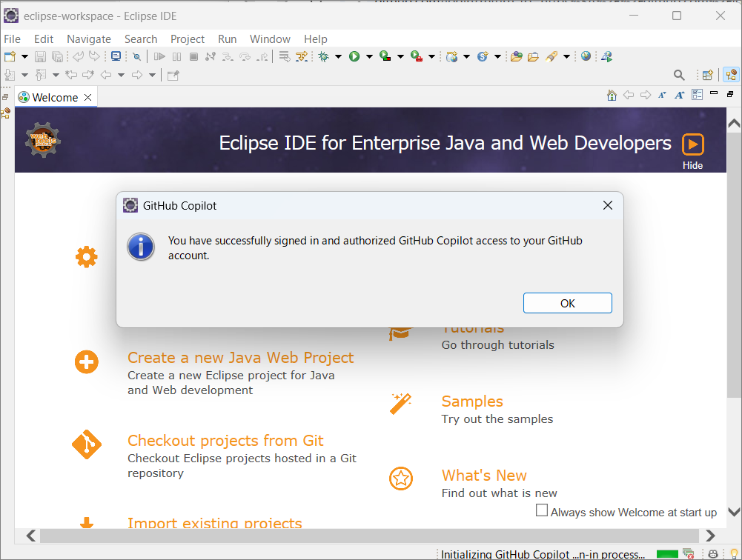The height and width of the screenshot is (560, 742).
Task: Close the Welcome tab
Action: [88, 98]
